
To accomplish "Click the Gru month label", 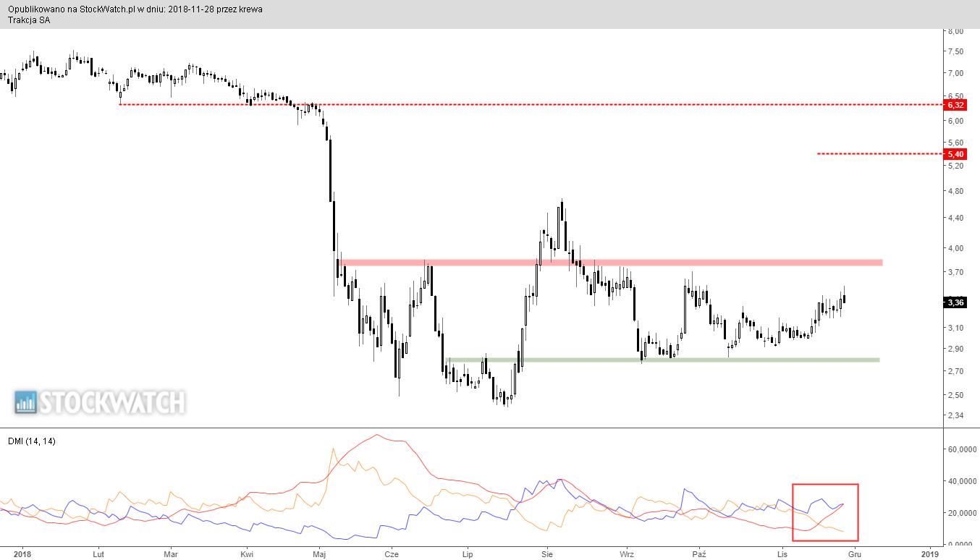I will 855,554.
